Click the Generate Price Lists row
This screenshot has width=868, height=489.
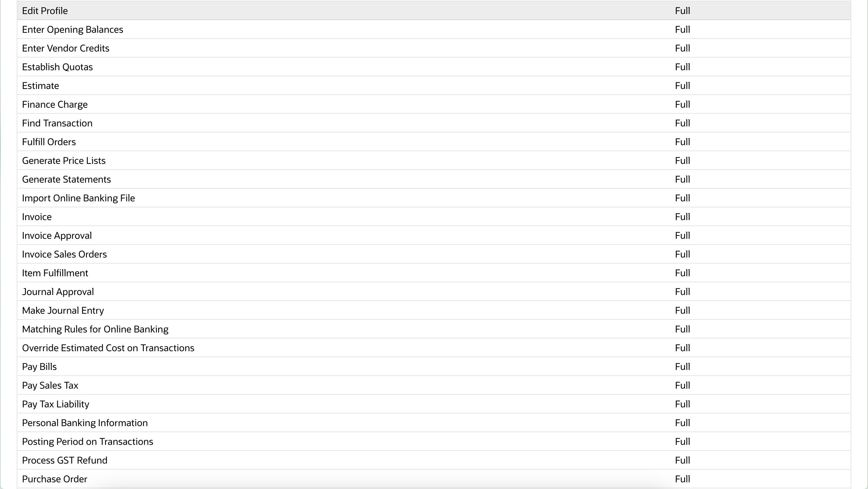tap(64, 161)
